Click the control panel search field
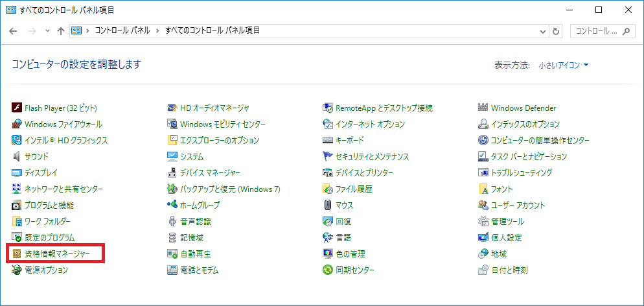 pyautogui.click(x=603, y=31)
